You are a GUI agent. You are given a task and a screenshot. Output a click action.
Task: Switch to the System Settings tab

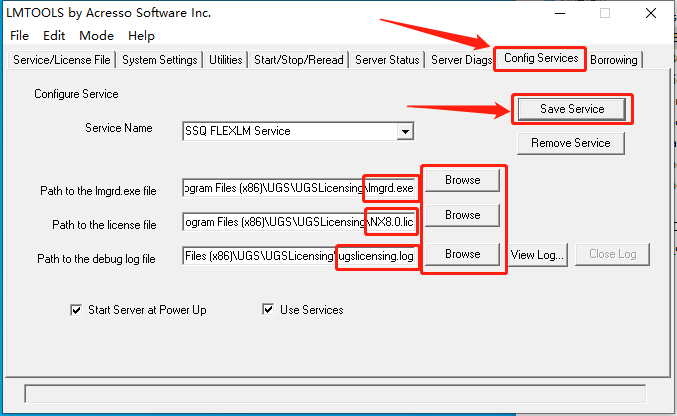160,60
